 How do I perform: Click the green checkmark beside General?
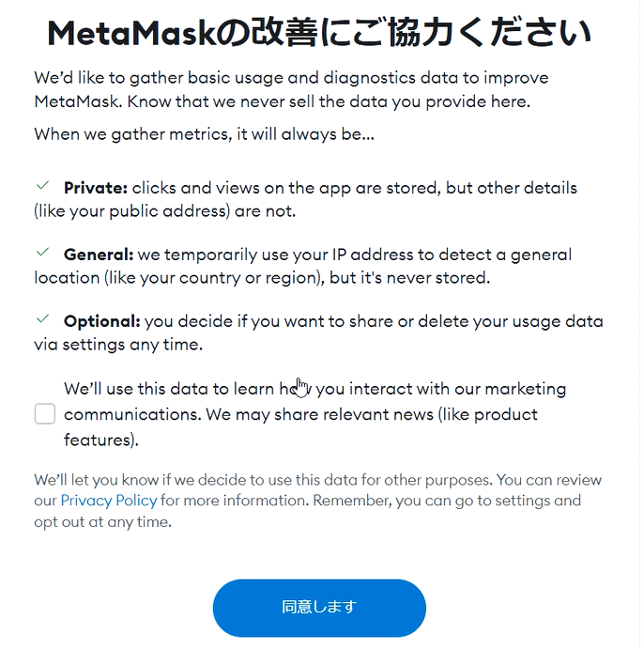click(x=42, y=252)
